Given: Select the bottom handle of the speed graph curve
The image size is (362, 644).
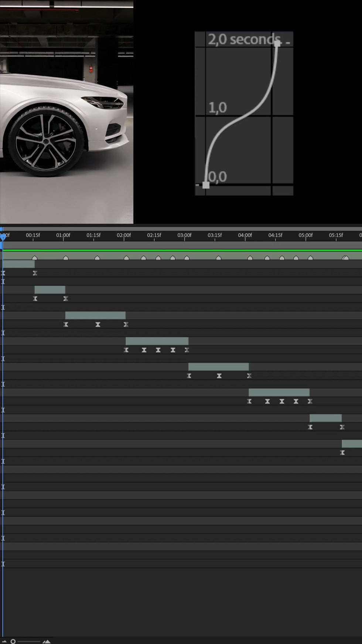Looking at the screenshot, I should [x=206, y=185].
